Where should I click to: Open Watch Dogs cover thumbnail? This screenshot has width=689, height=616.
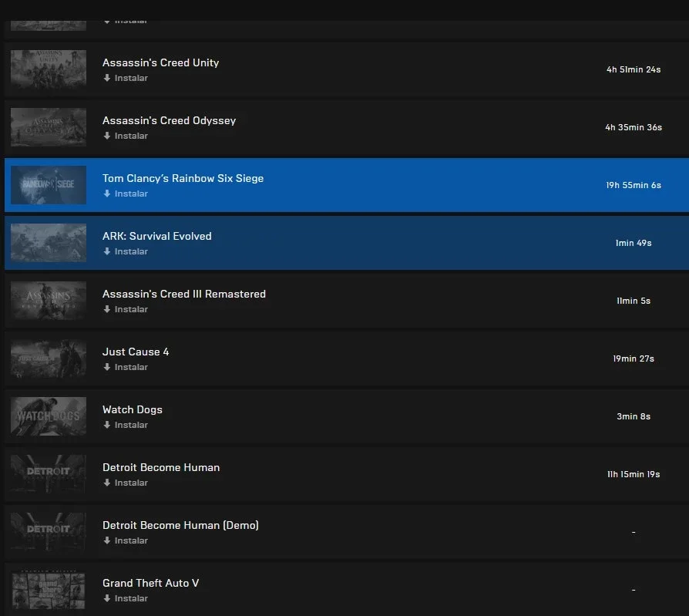(x=49, y=416)
